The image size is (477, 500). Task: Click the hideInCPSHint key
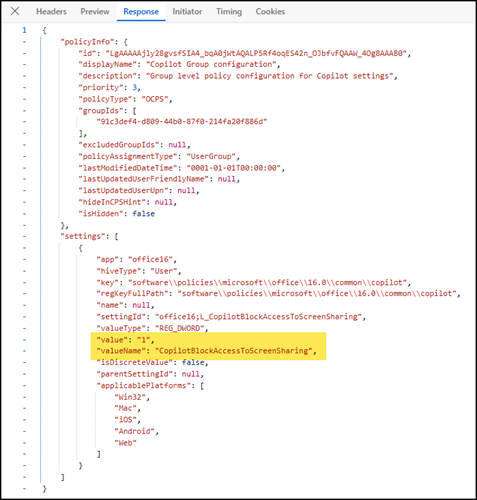click(112, 202)
